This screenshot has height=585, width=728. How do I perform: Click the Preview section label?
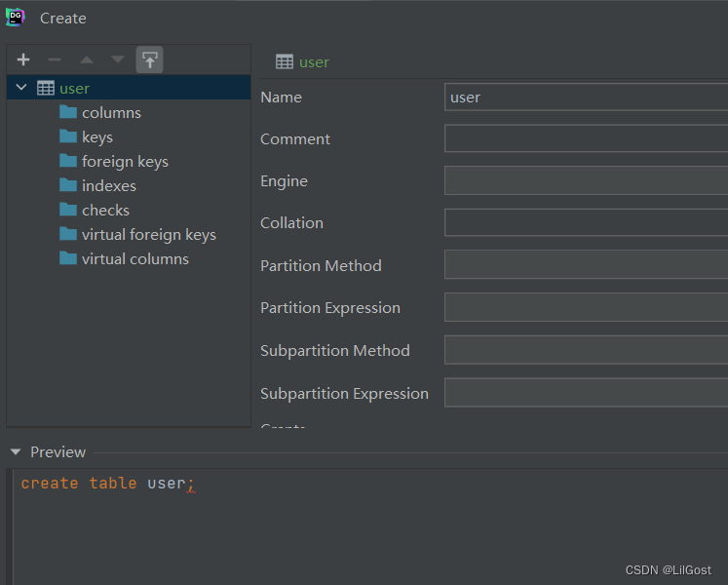coord(58,452)
